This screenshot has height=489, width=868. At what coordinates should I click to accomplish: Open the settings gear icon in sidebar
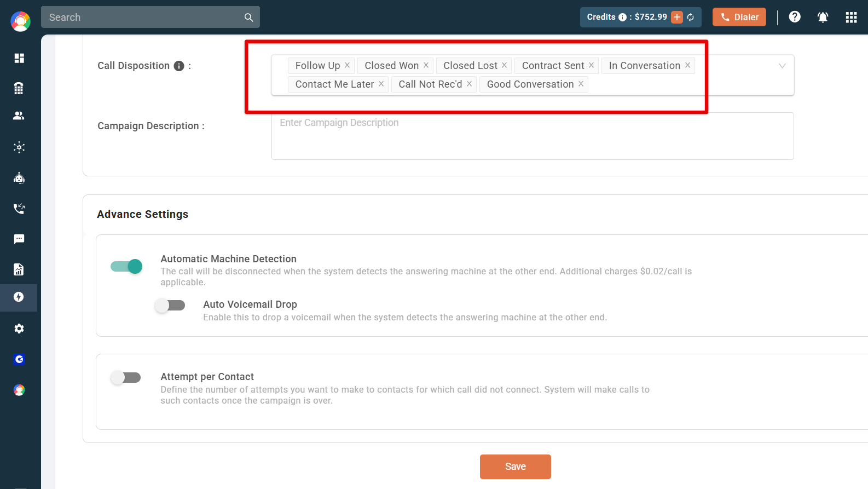[x=19, y=329]
